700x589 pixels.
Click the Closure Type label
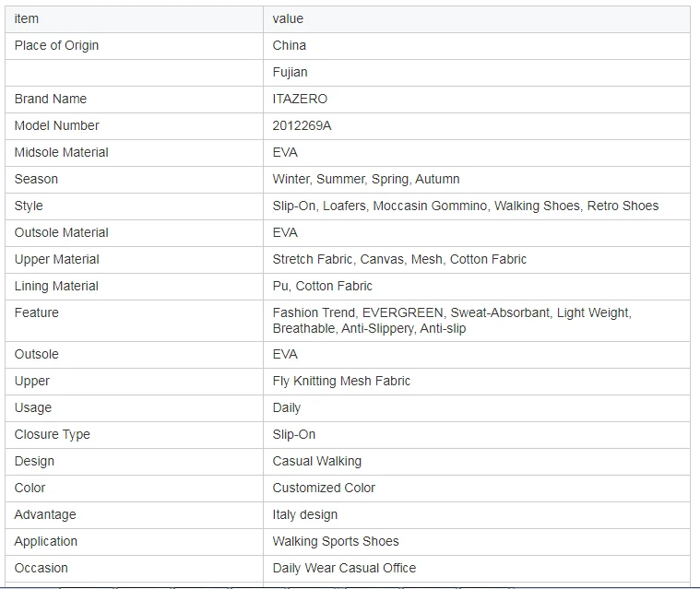[x=52, y=434]
